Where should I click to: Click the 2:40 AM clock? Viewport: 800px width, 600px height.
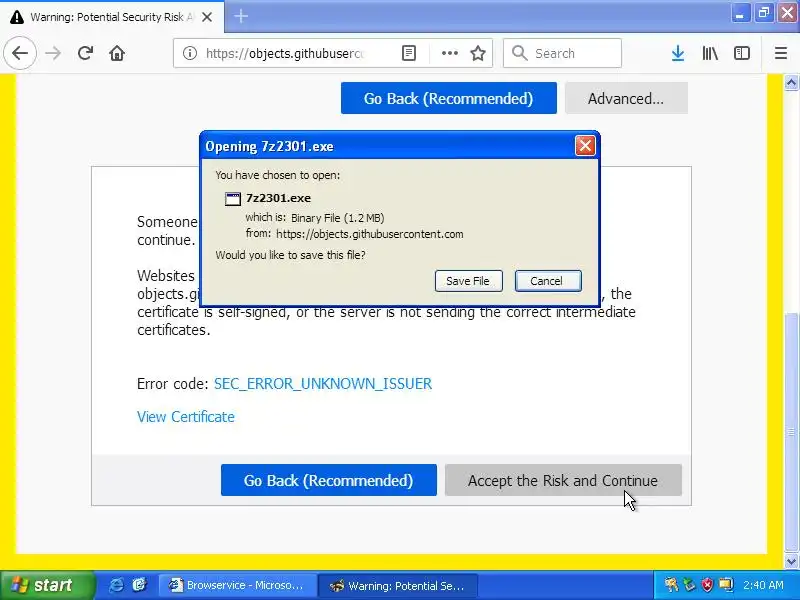click(x=763, y=585)
